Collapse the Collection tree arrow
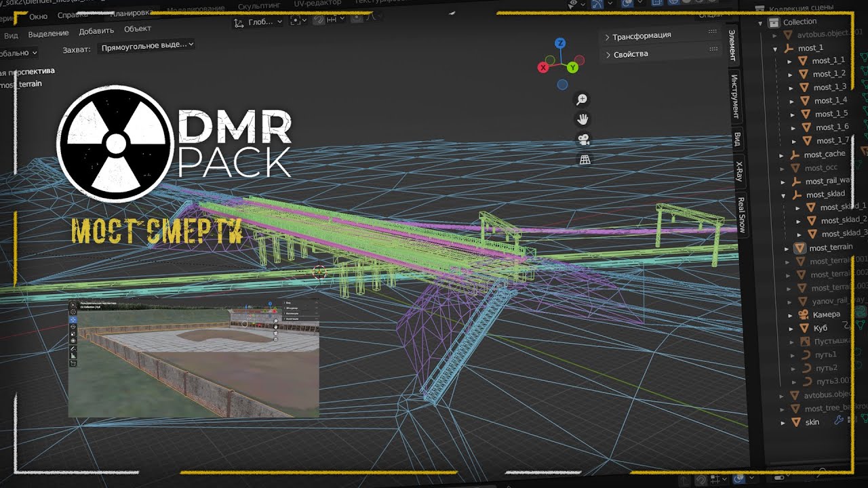The image size is (868, 488). tap(761, 22)
